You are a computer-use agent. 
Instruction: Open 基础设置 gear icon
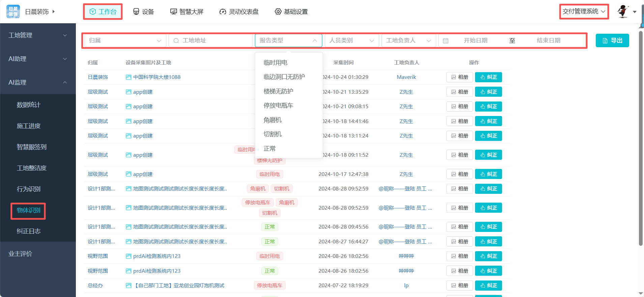coord(278,12)
